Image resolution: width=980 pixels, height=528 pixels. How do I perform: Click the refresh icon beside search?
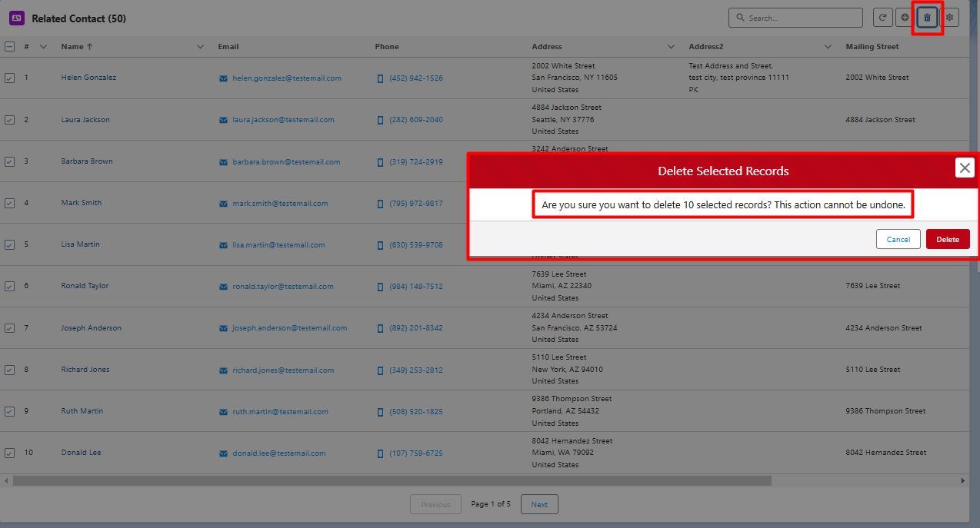[x=882, y=18]
